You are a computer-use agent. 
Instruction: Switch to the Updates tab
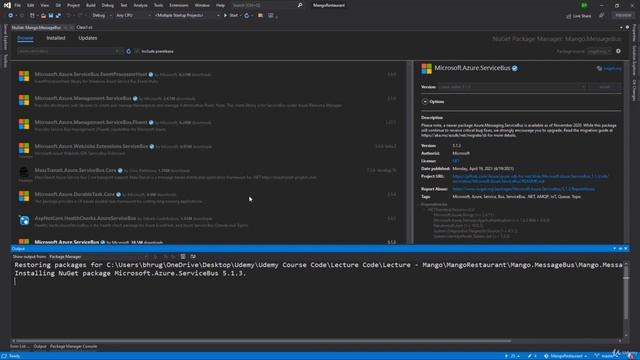[x=88, y=38]
